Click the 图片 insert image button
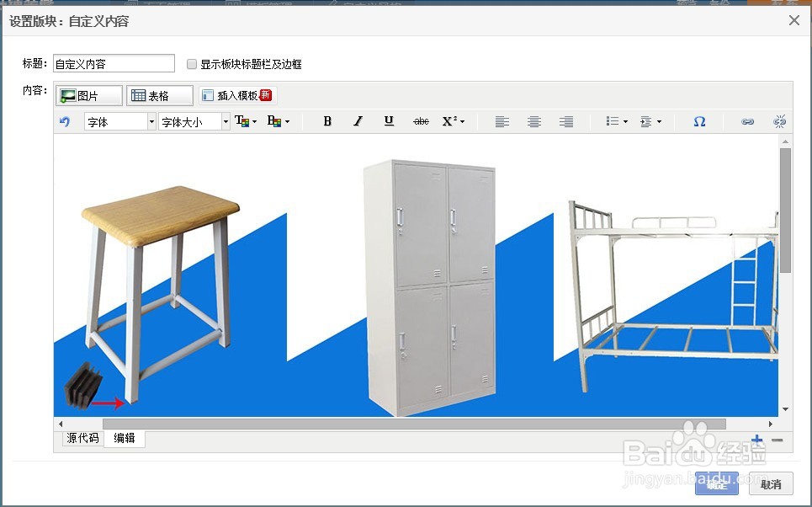 click(x=88, y=95)
